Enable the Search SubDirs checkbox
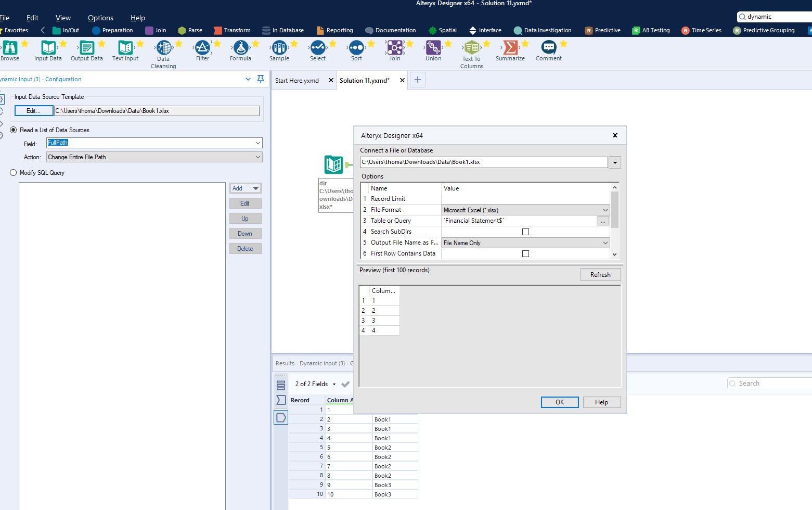The width and height of the screenshot is (812, 510). click(x=525, y=232)
